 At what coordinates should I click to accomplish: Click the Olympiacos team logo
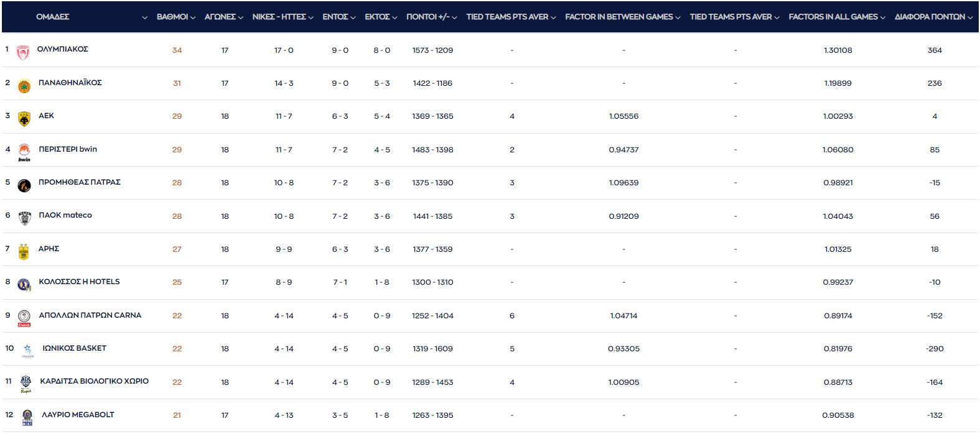coord(23,53)
